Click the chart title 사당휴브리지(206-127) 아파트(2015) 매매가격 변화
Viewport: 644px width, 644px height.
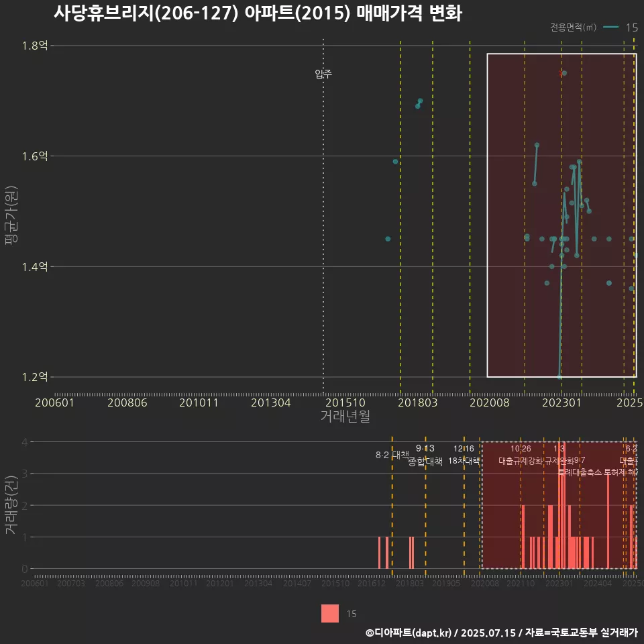[x=258, y=13]
